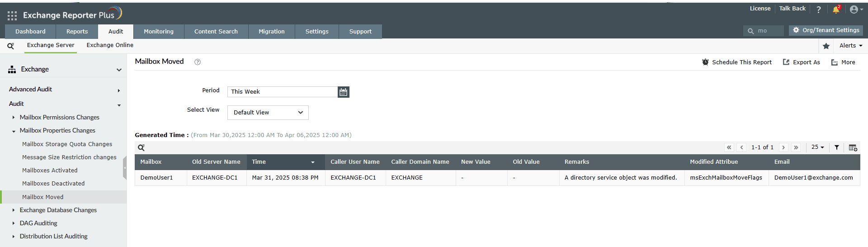Click the DemoUser1@exchange.com email cell
Viewport: 868px width, 247px height.
point(813,178)
